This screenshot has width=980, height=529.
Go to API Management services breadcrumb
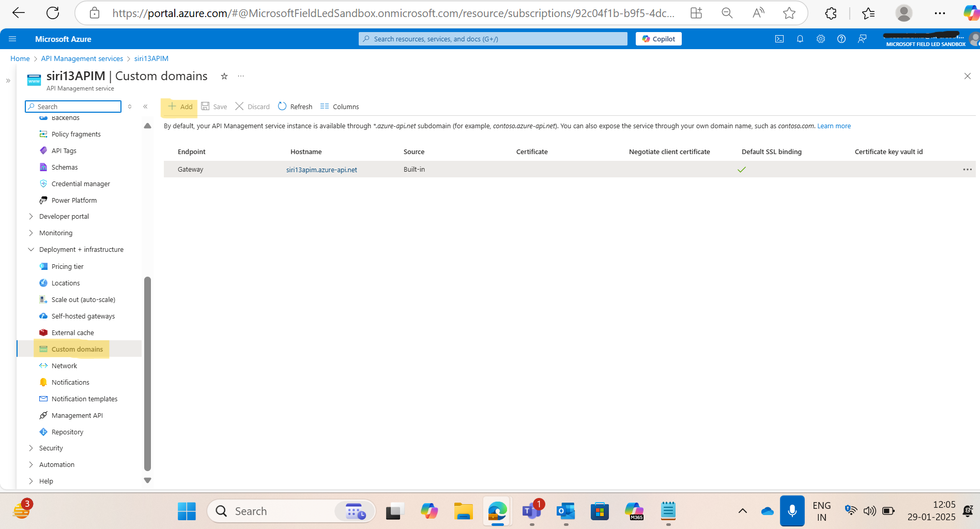(82, 58)
